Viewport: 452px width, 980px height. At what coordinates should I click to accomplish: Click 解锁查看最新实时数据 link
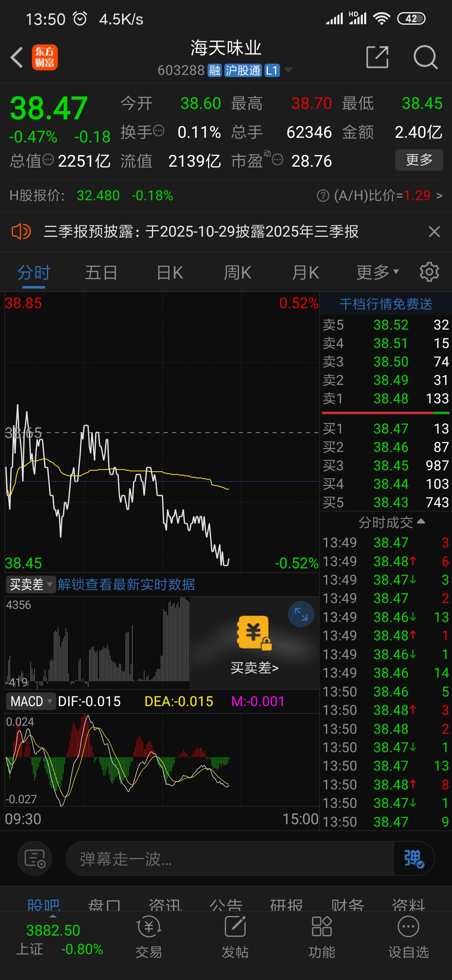[x=126, y=584]
